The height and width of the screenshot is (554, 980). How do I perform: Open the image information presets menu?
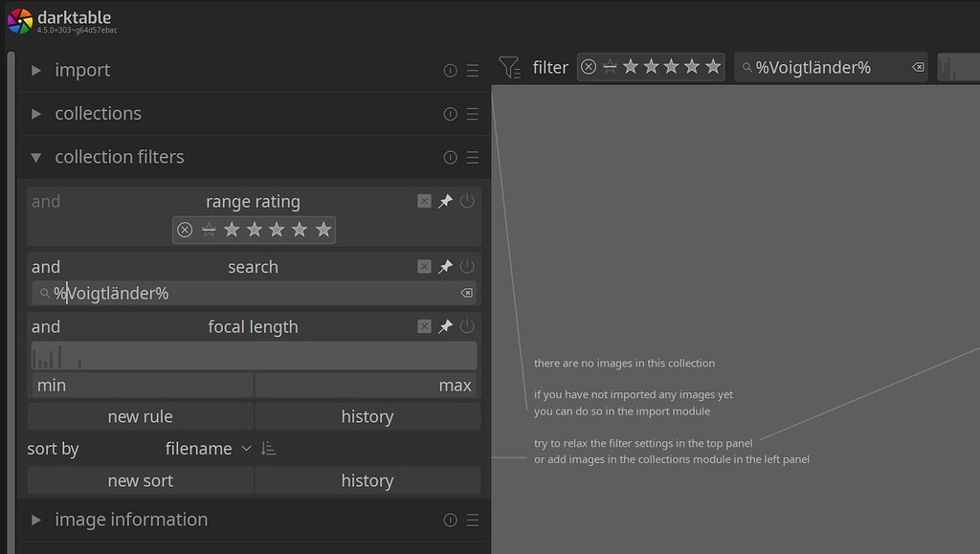(473, 520)
